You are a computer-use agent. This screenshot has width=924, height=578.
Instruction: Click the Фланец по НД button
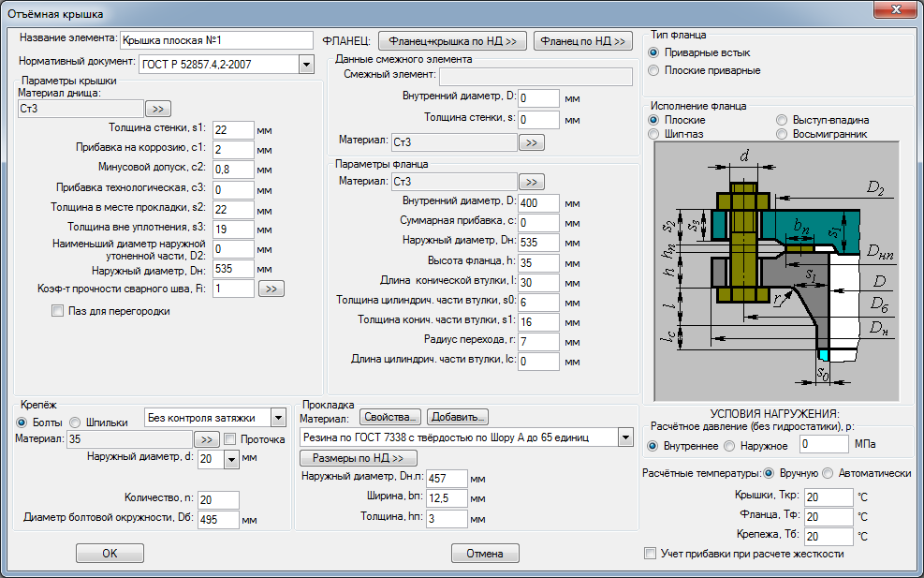583,41
